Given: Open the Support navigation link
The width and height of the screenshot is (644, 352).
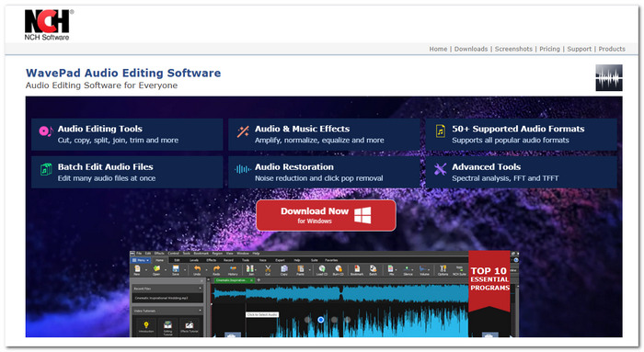Looking at the screenshot, I should 579,49.
